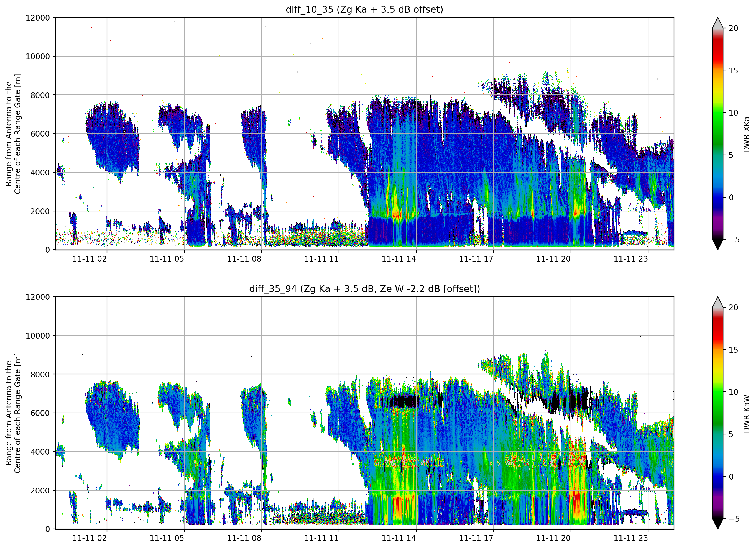Click the "2000" range tick of diff_35_94 plot
756x548 pixels.
40,491
